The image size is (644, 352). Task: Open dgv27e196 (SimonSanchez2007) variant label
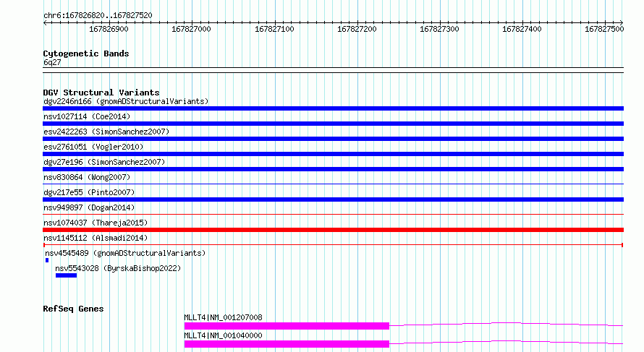point(104,162)
